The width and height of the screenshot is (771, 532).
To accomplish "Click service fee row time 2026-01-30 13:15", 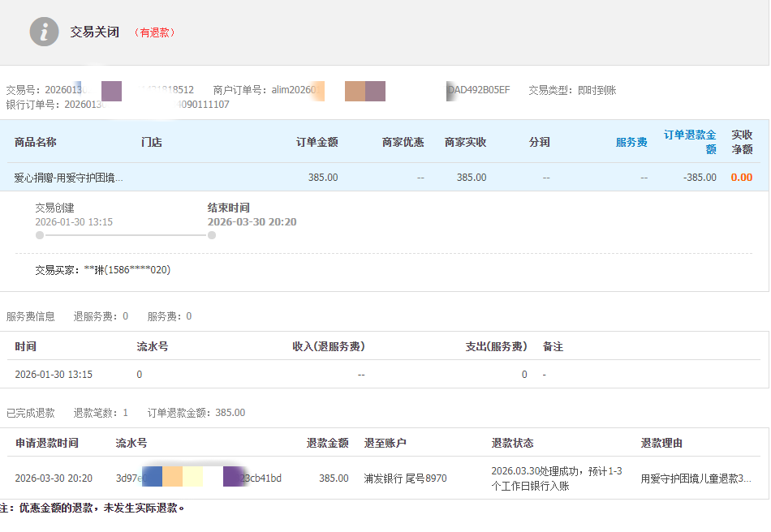I will coord(54,375).
